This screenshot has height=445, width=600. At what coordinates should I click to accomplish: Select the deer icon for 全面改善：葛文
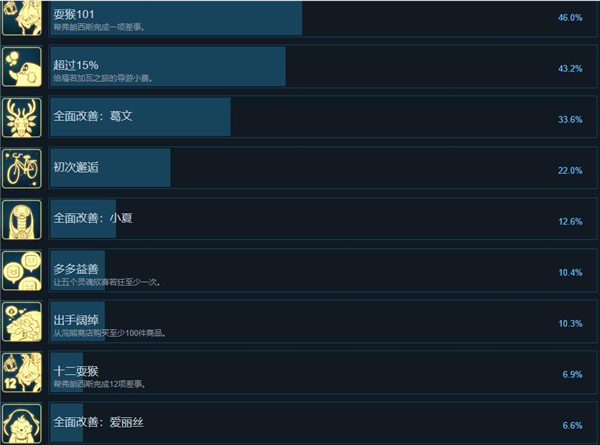pos(22,118)
